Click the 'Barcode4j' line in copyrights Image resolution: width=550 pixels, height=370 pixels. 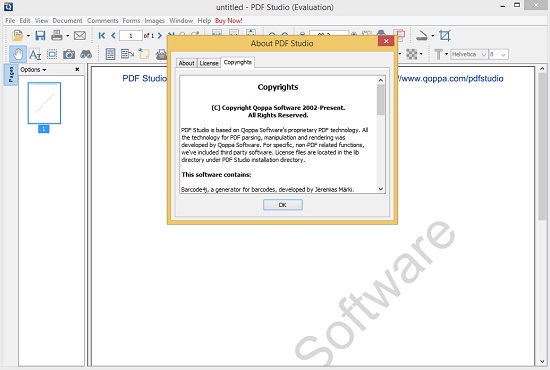click(268, 189)
